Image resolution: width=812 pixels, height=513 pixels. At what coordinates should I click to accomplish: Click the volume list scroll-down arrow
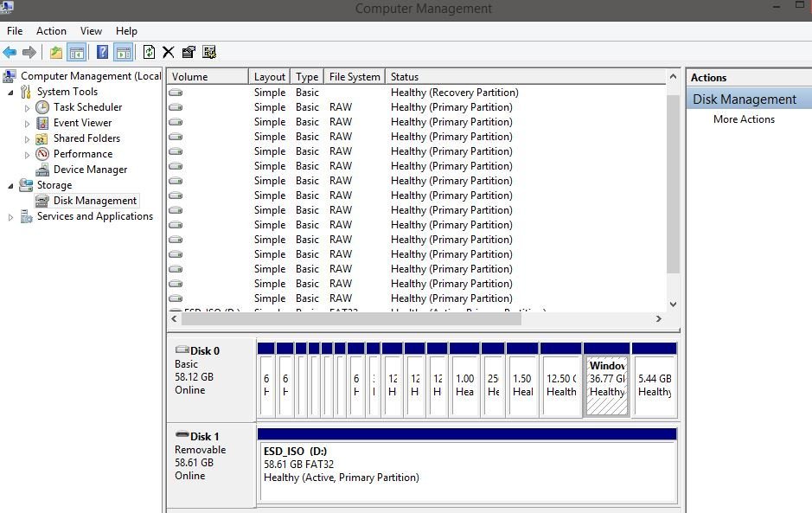[673, 305]
